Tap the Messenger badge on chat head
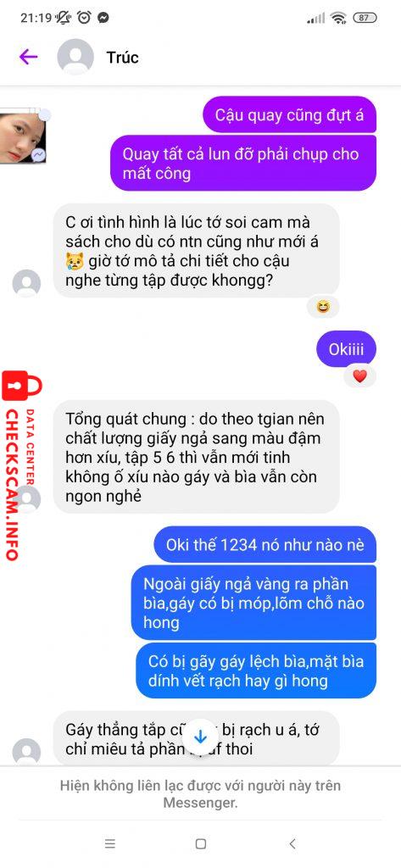 tap(39, 156)
